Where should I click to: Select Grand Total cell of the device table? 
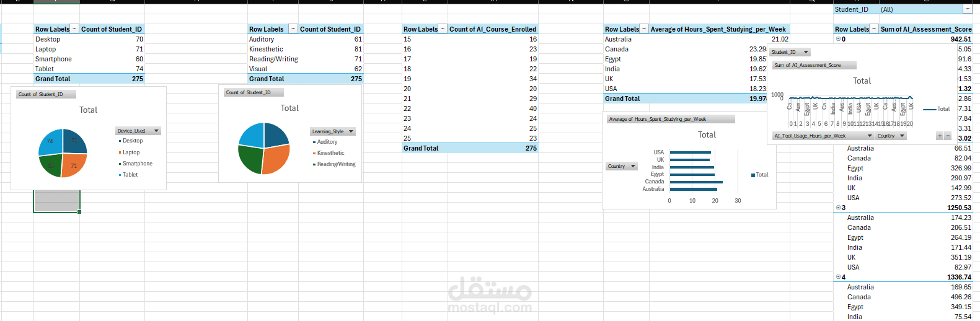point(56,79)
